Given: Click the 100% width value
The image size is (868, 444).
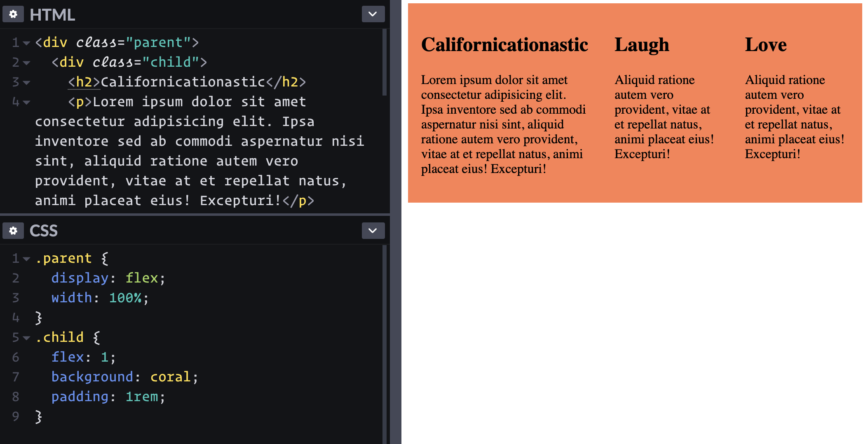Looking at the screenshot, I should point(125,298).
